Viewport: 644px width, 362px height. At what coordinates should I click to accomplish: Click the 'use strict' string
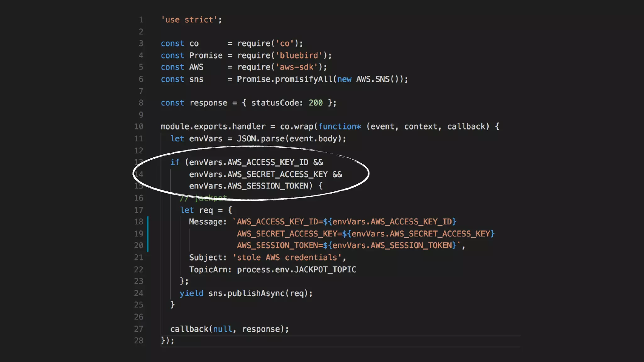[189, 20]
